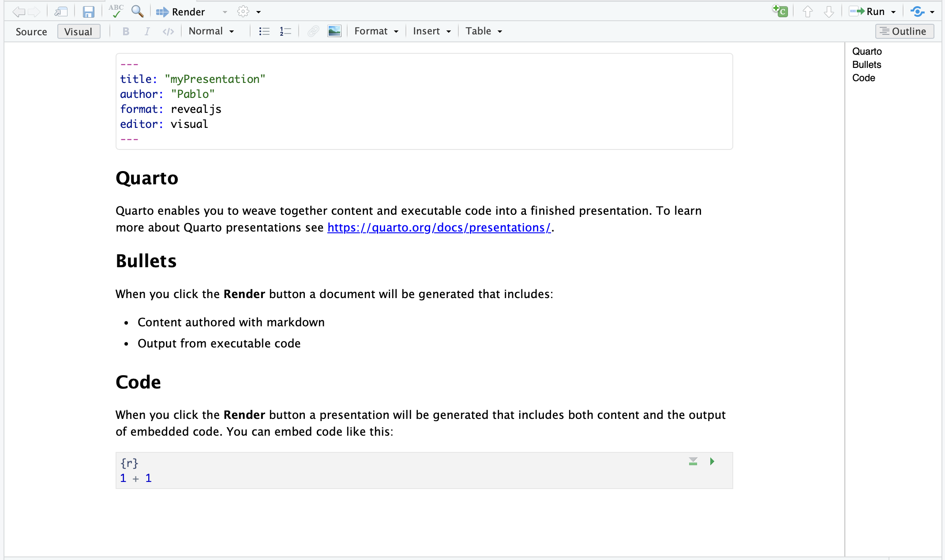945x560 pixels.
Task: Expand the Run options dropdown arrow
Action: coord(893,12)
